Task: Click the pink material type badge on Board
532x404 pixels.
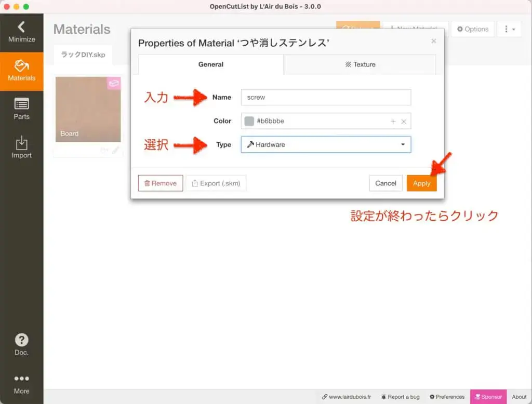Action: pos(114,84)
